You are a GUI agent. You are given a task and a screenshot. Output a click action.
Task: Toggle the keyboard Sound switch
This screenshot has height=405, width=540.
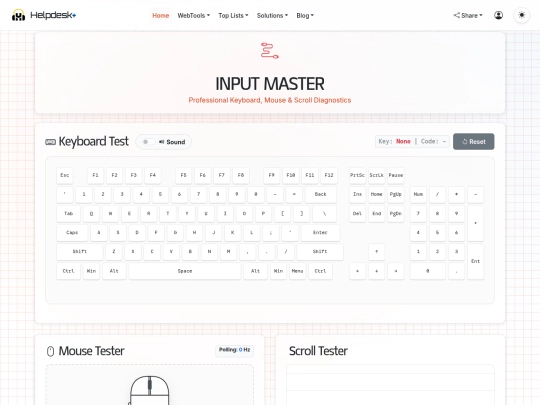pos(148,142)
